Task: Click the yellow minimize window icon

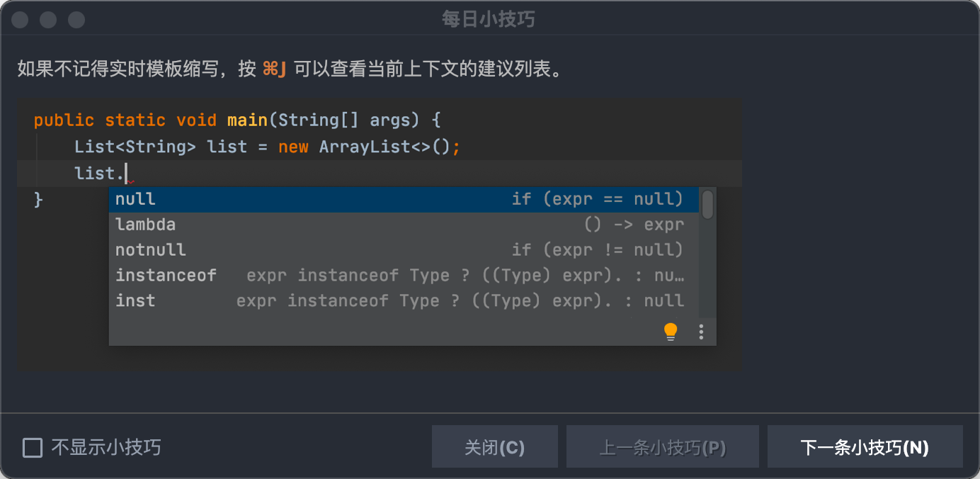Action: [x=47, y=19]
